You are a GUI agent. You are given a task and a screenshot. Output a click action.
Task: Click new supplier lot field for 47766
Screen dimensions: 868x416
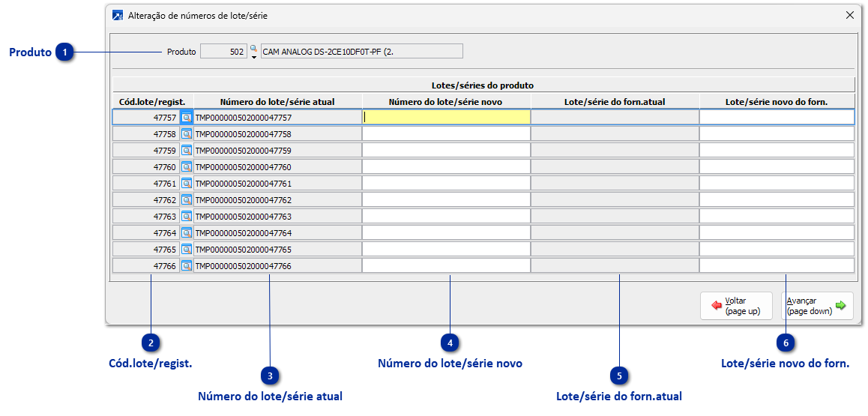[x=777, y=265]
